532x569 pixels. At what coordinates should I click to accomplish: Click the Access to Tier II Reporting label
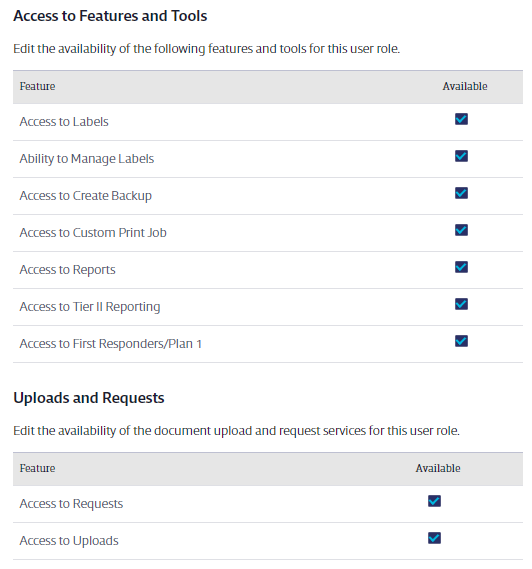pyautogui.click(x=90, y=307)
